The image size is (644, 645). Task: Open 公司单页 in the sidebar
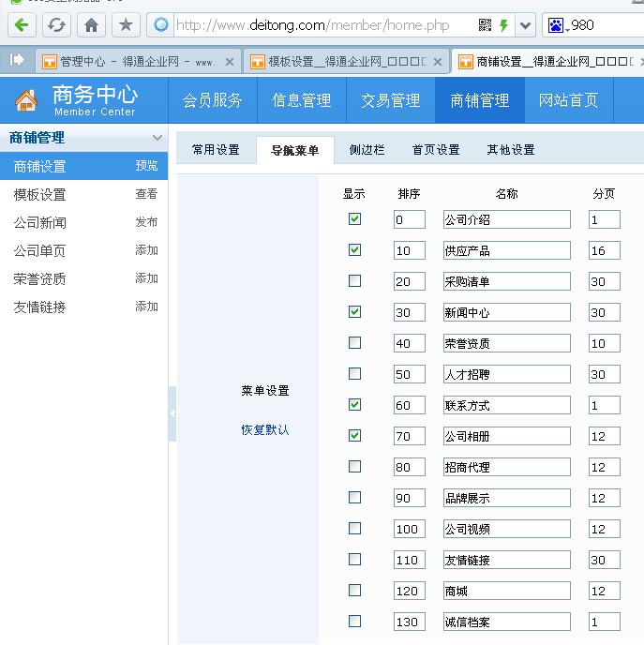pyautogui.click(x=40, y=250)
